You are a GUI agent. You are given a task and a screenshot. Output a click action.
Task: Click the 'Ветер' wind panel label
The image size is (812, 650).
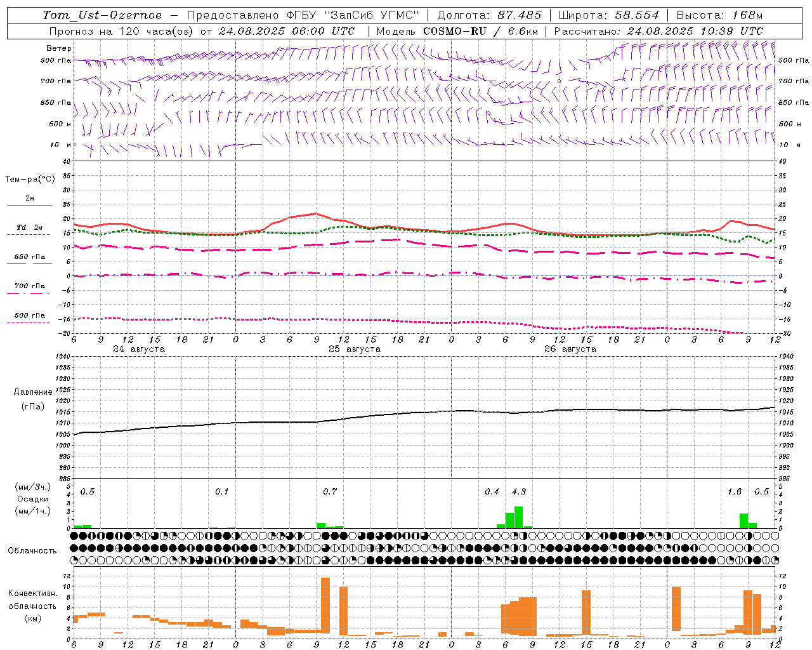coord(59,48)
